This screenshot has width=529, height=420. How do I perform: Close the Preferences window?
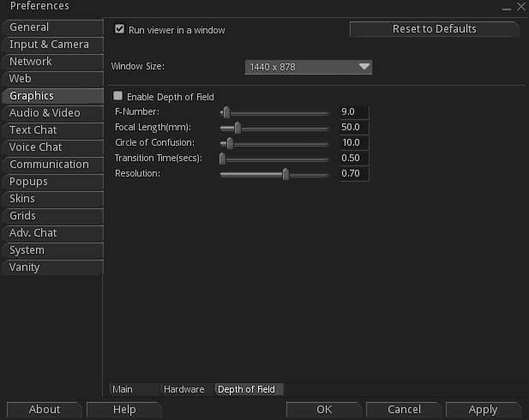click(x=520, y=7)
